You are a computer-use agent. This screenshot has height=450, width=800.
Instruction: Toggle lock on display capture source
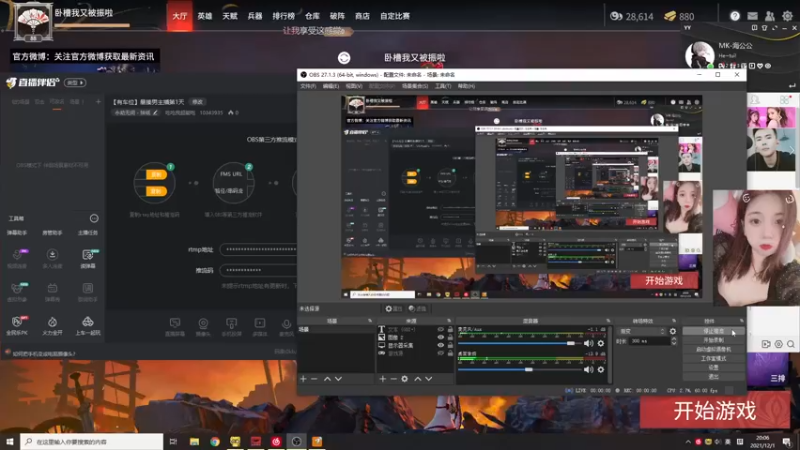pos(450,345)
